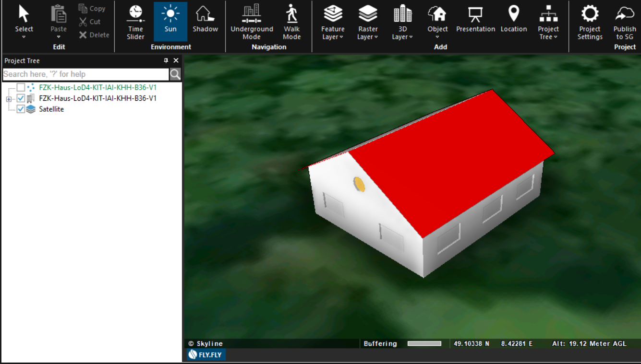Expand the checked FZK-Haus building layer node
The width and height of the screenshot is (641, 364).
click(x=8, y=99)
